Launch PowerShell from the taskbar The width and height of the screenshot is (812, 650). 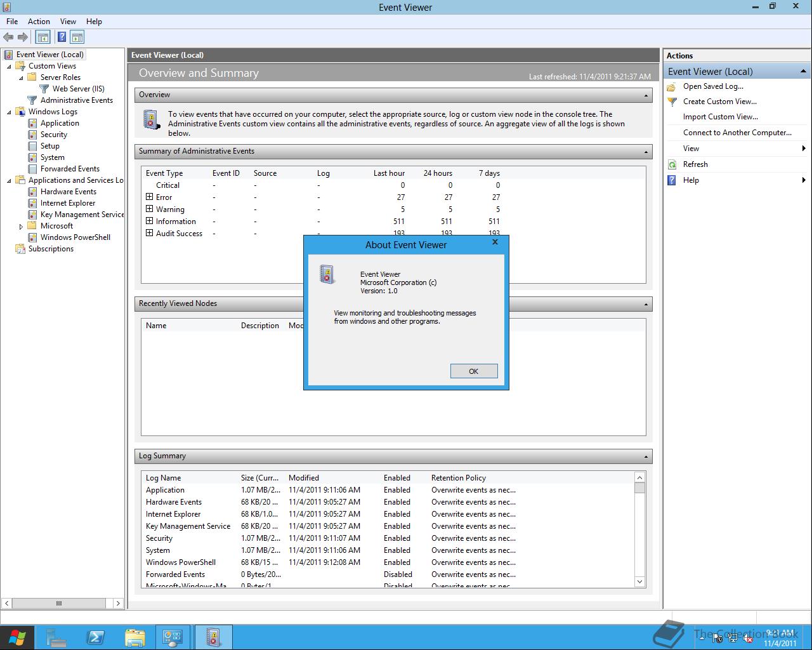pyautogui.click(x=95, y=637)
